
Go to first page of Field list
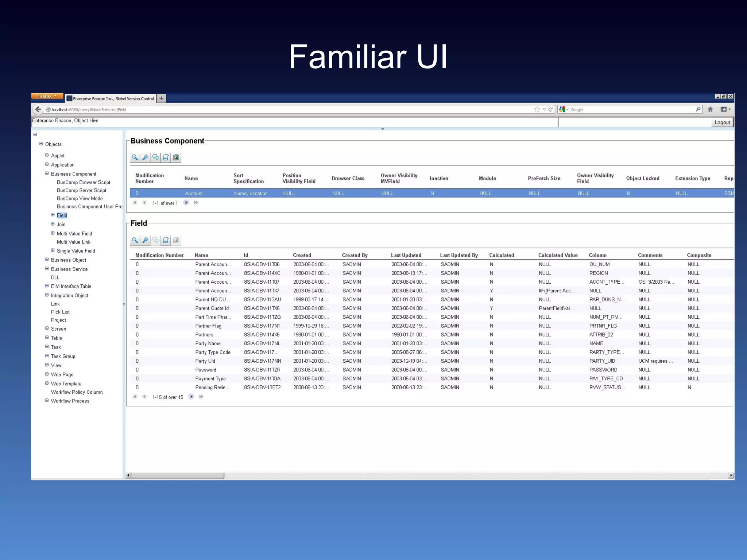135,397
